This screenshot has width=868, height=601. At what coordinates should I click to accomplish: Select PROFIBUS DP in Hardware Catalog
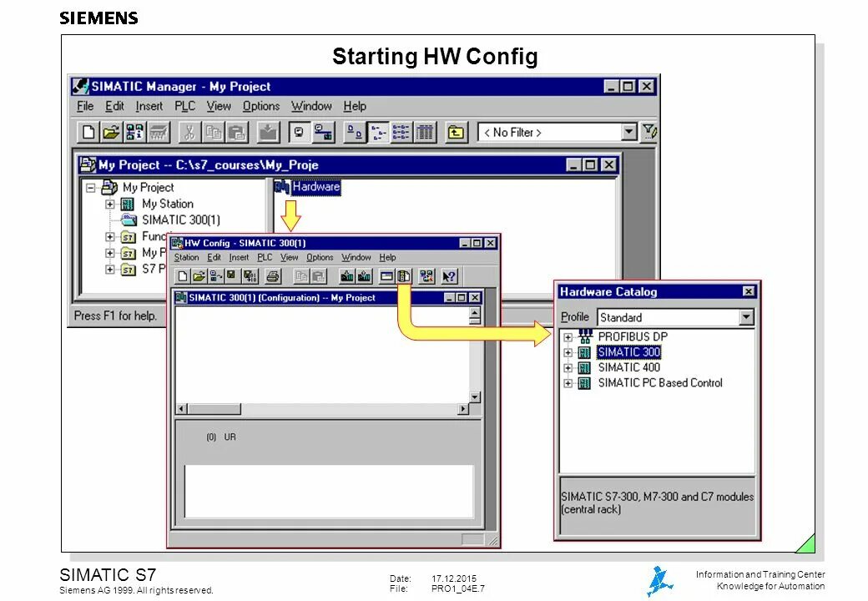(x=633, y=336)
